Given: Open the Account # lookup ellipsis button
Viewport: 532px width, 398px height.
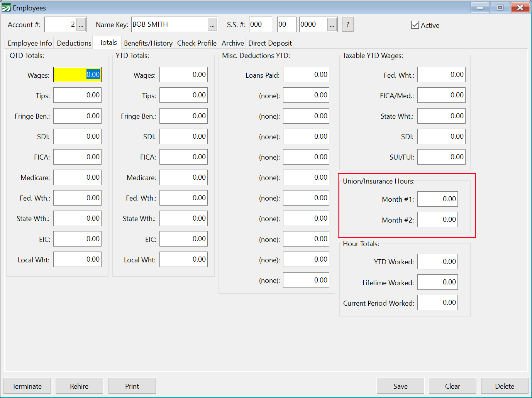Looking at the screenshot, I should click(81, 24).
